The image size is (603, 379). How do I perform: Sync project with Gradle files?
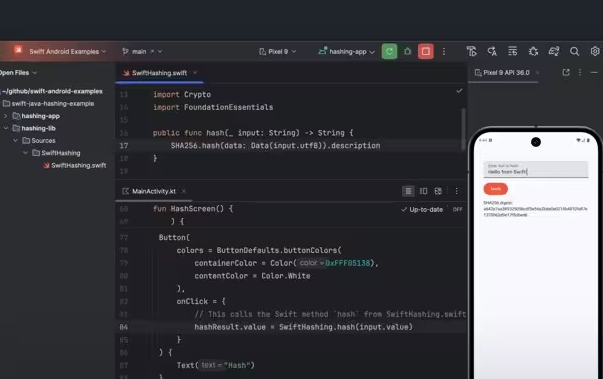pos(554,51)
